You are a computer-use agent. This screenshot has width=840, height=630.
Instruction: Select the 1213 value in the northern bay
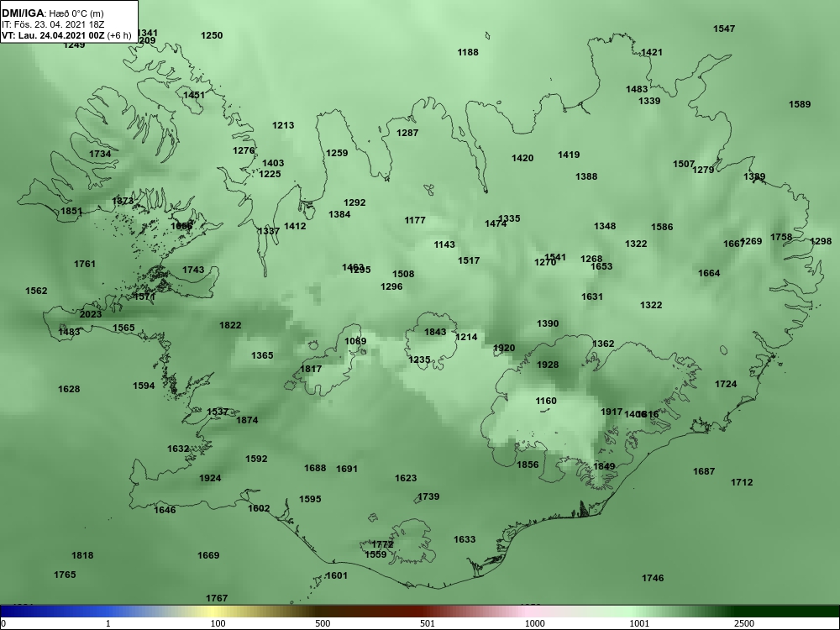click(283, 125)
